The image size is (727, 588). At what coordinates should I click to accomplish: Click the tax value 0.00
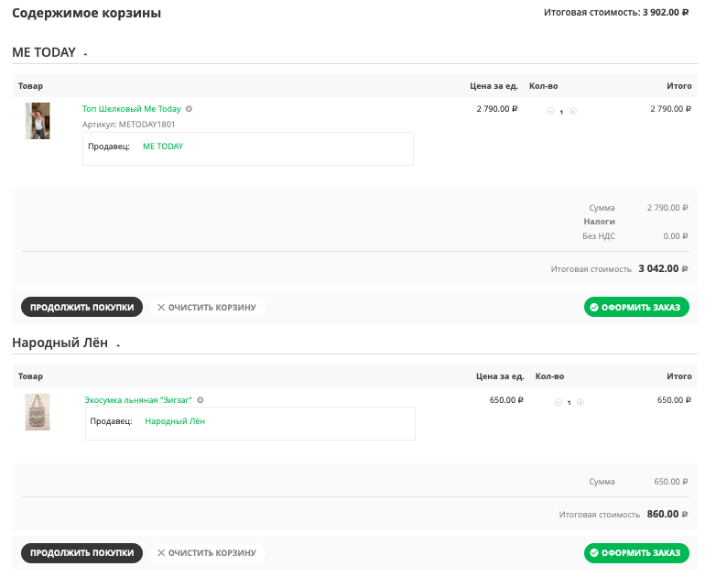[676, 236]
